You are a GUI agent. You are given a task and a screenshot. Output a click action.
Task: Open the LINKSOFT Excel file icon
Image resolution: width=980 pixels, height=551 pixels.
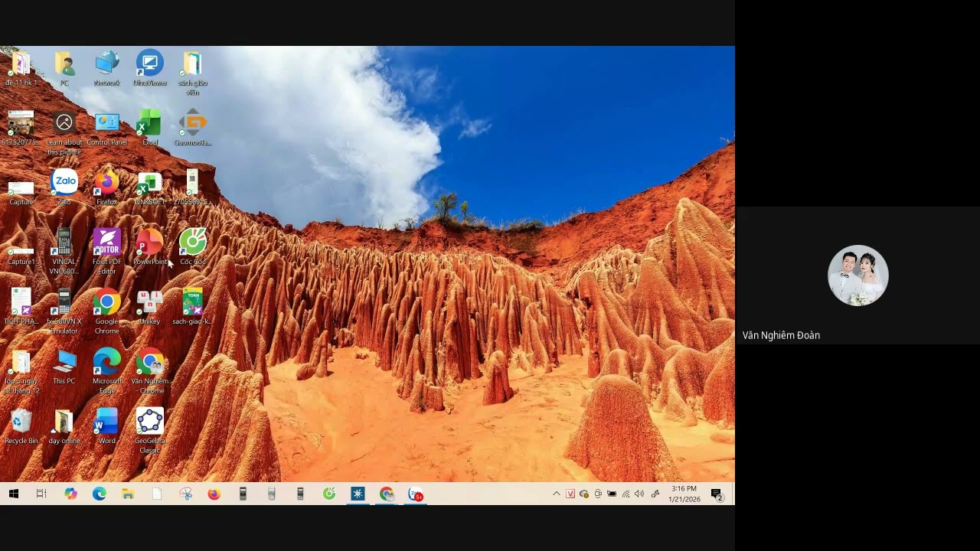click(150, 188)
